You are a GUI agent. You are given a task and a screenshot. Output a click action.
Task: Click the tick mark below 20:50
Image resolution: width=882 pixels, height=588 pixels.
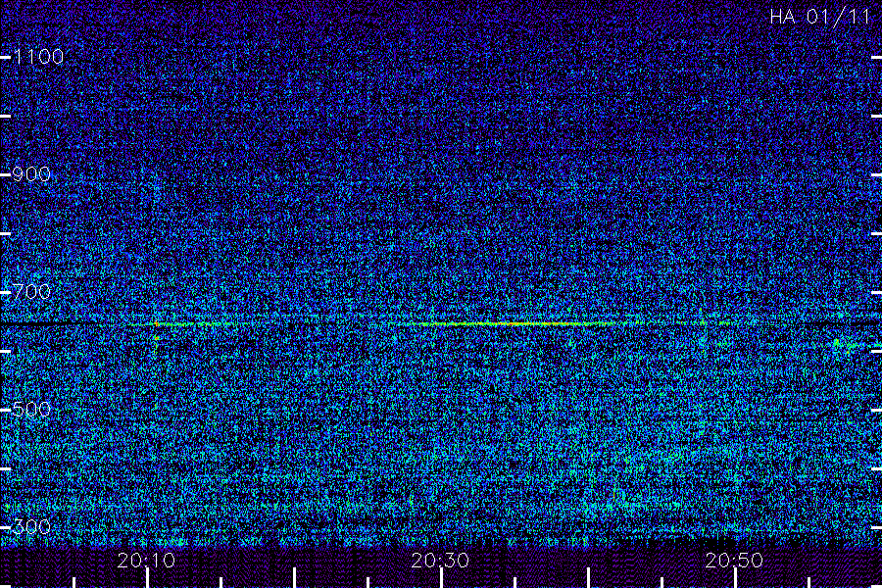[735, 578]
